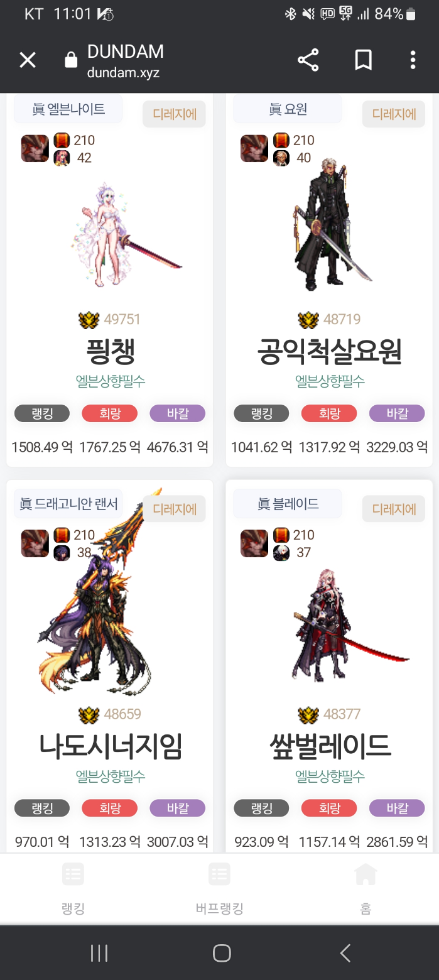The image size is (439, 980).
Task: Tap the 디레지에 button on 쌒벌레이드 card
Action: pyautogui.click(x=394, y=509)
